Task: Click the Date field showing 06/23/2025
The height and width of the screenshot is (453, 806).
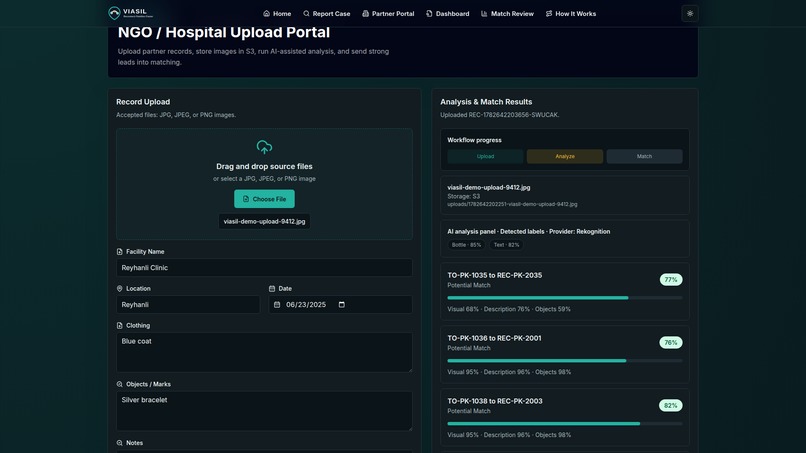Action: coord(340,304)
